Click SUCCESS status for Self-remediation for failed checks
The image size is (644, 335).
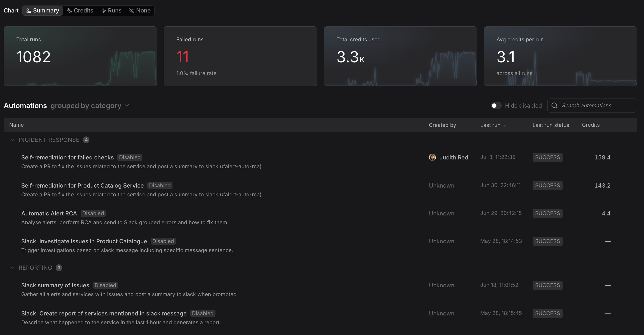tap(547, 157)
